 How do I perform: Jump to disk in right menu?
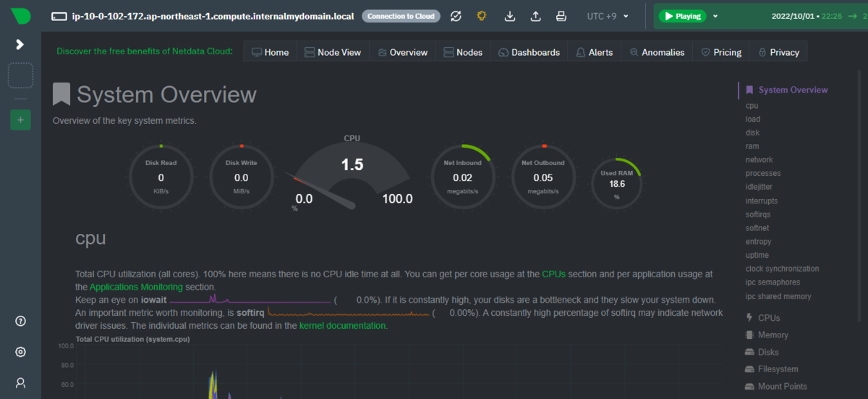752,133
